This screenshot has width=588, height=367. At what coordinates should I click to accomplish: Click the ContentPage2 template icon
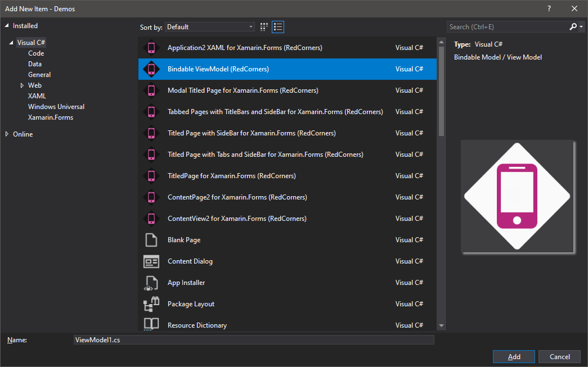coord(151,197)
